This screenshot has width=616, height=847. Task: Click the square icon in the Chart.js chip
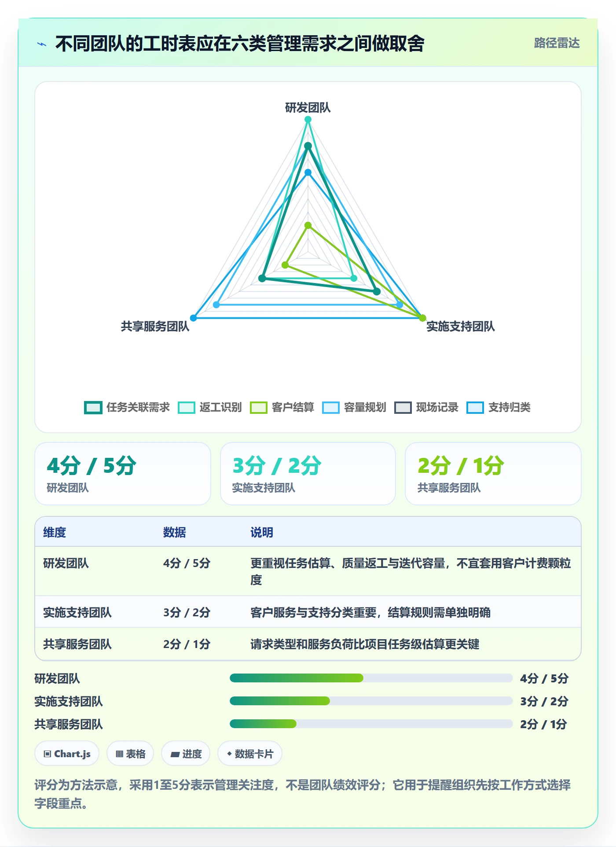point(48,754)
